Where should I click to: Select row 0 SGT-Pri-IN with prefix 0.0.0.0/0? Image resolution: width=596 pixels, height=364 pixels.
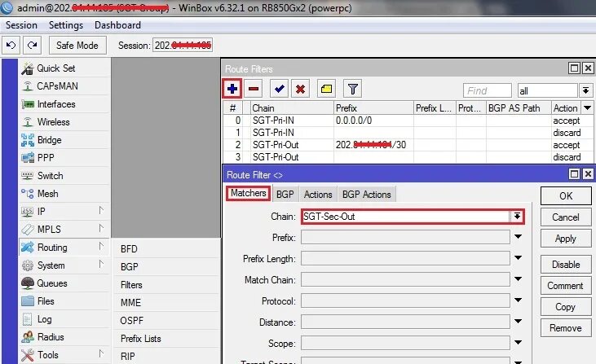click(408, 121)
